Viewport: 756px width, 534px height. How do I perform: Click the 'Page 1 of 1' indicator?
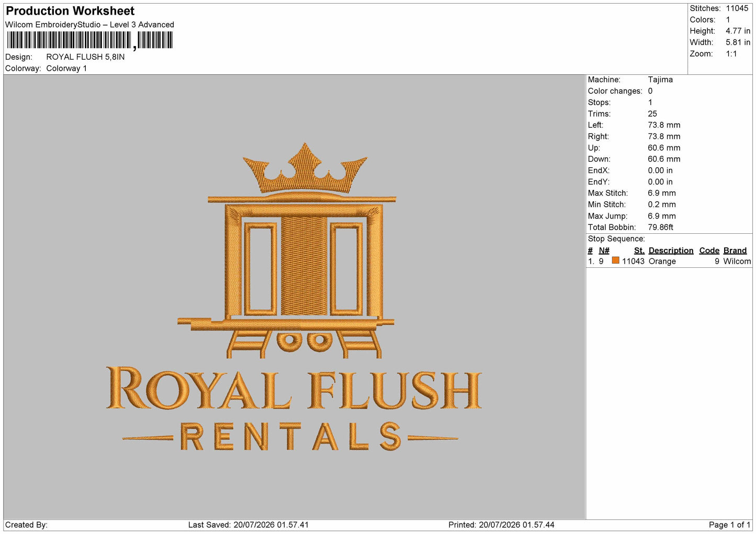(729, 525)
